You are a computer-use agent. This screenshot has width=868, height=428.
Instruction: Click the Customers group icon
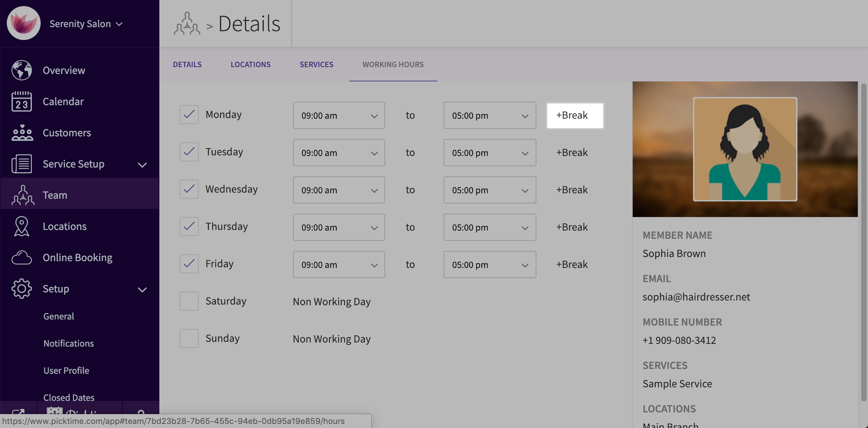[22, 133]
